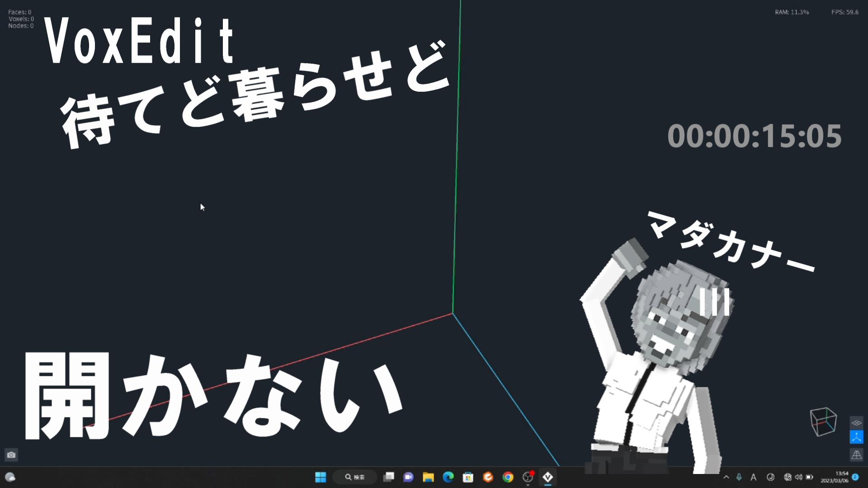Click the OBS Studio taskbar icon

[528, 477]
